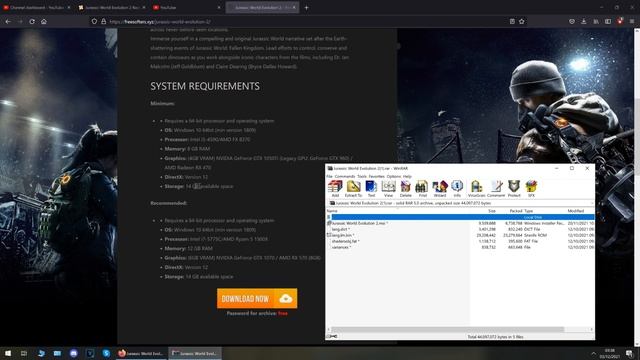Open the browser Library icon
The width and height of the screenshot is (640, 360).
[596, 21]
